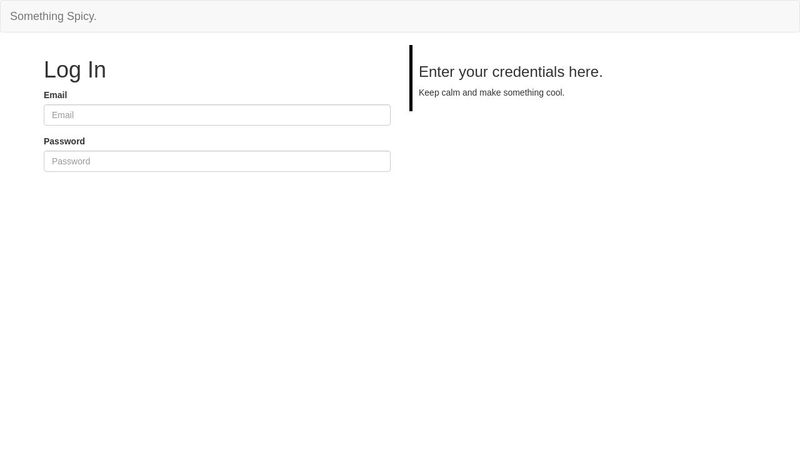
Task: Click the black vertical bar beside the quote
Action: (411, 78)
